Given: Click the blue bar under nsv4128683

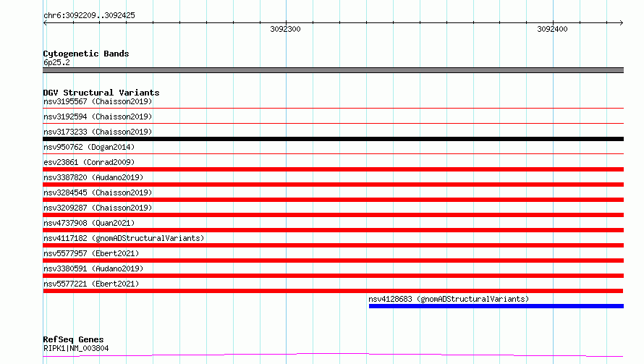Looking at the screenshot, I should pyautogui.click(x=496, y=306).
